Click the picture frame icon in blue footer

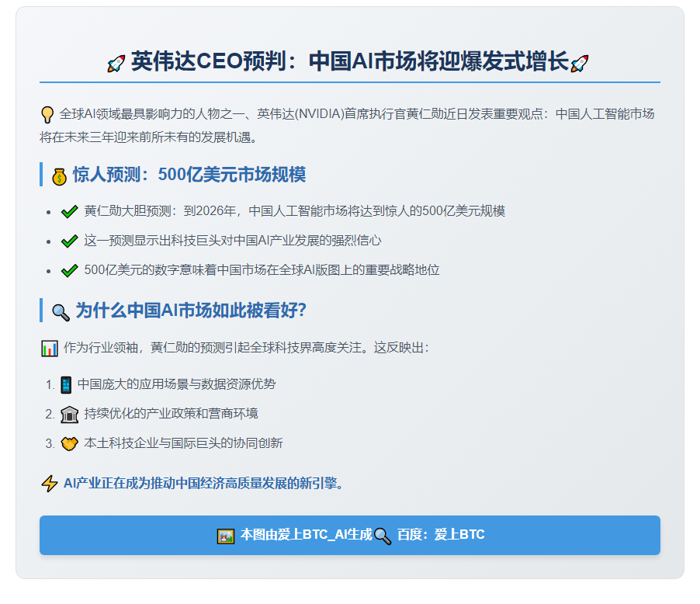(x=226, y=536)
